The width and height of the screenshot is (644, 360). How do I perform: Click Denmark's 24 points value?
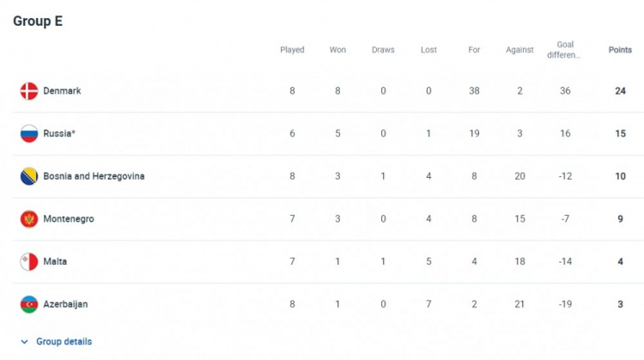[x=619, y=91]
